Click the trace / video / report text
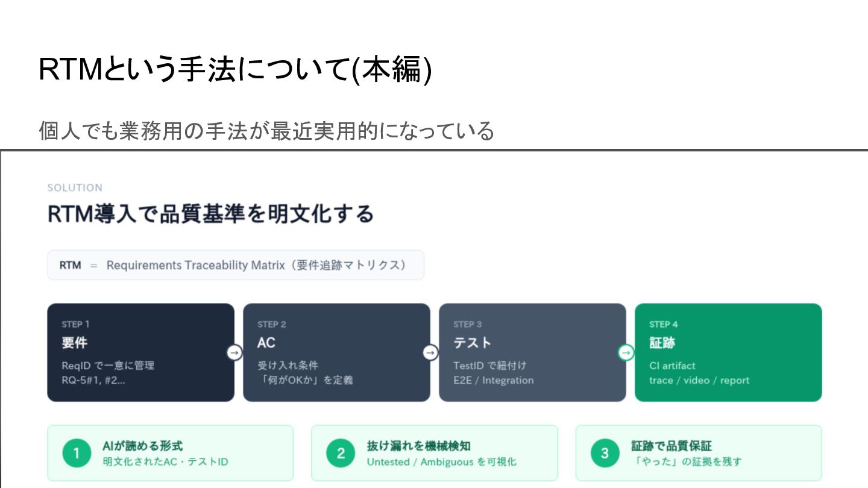 pyautogui.click(x=699, y=380)
